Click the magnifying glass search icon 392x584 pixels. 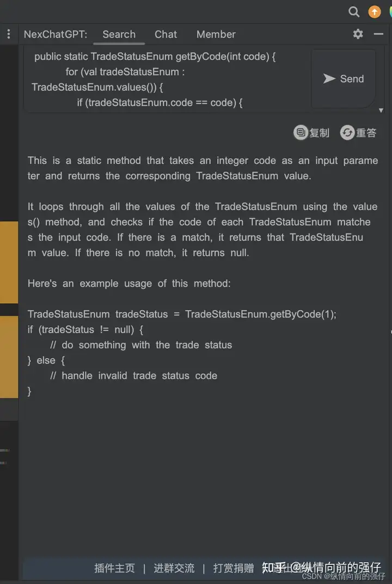pyautogui.click(x=354, y=11)
